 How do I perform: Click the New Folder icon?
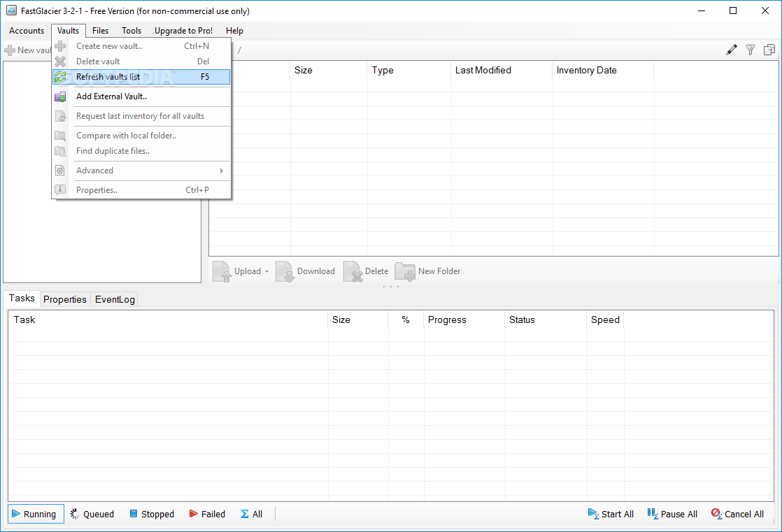click(x=405, y=272)
